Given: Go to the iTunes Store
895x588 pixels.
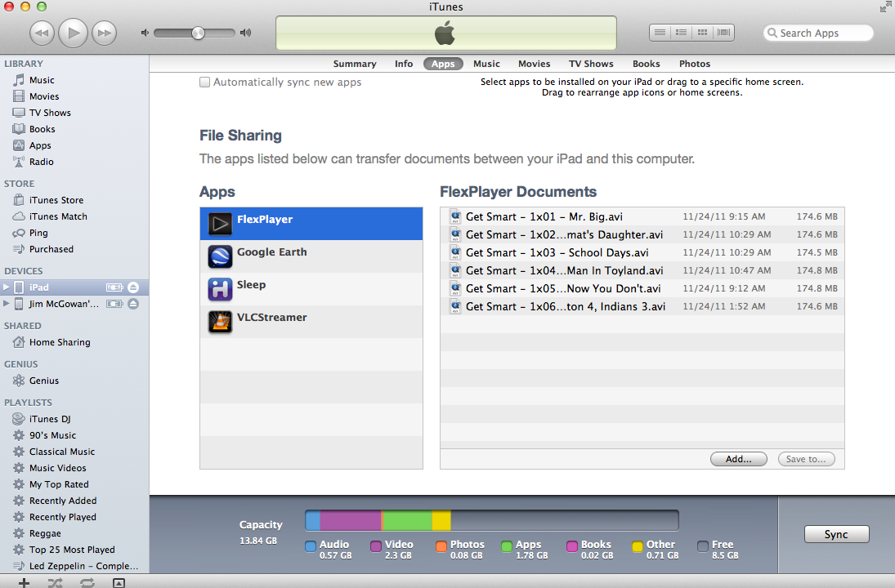Looking at the screenshot, I should click(74, 200).
